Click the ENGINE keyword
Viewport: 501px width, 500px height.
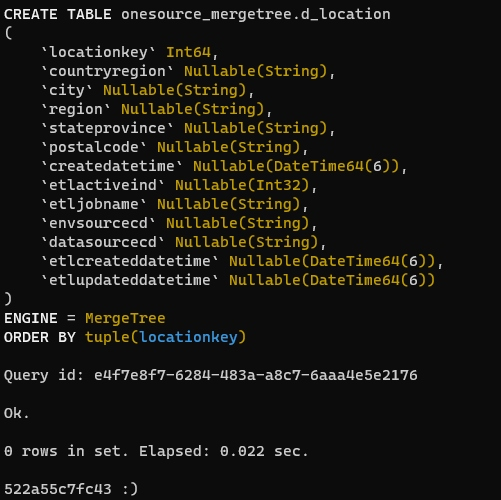[x=31, y=318]
